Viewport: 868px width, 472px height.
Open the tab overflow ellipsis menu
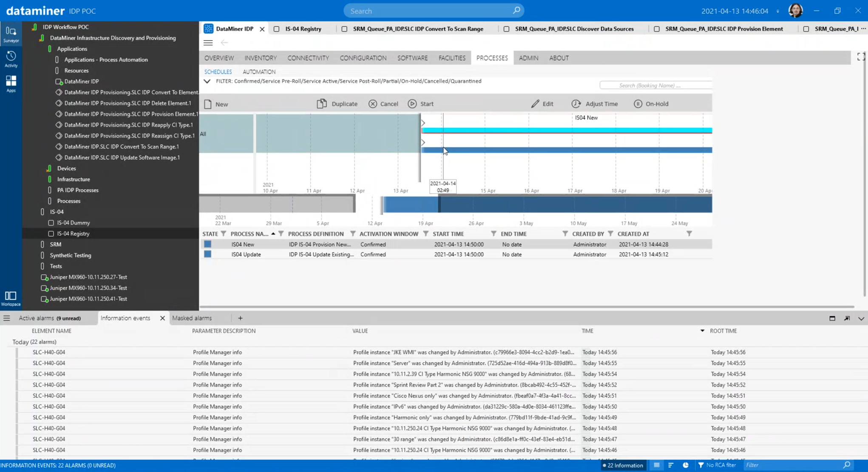[x=863, y=29]
